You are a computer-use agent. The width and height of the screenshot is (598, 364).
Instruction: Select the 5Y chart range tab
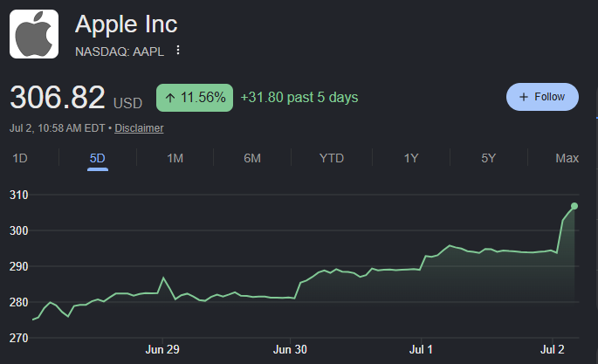(x=488, y=158)
